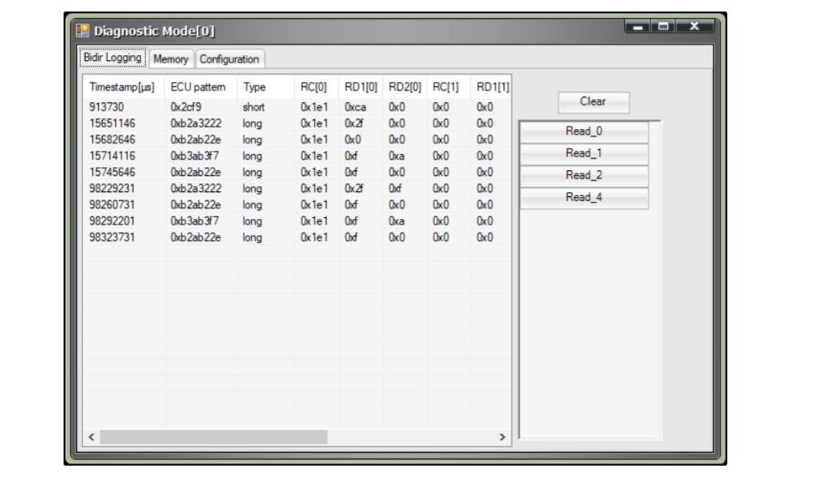The height and width of the screenshot is (504, 825).
Task: Execute Read_4
Action: [x=583, y=197]
